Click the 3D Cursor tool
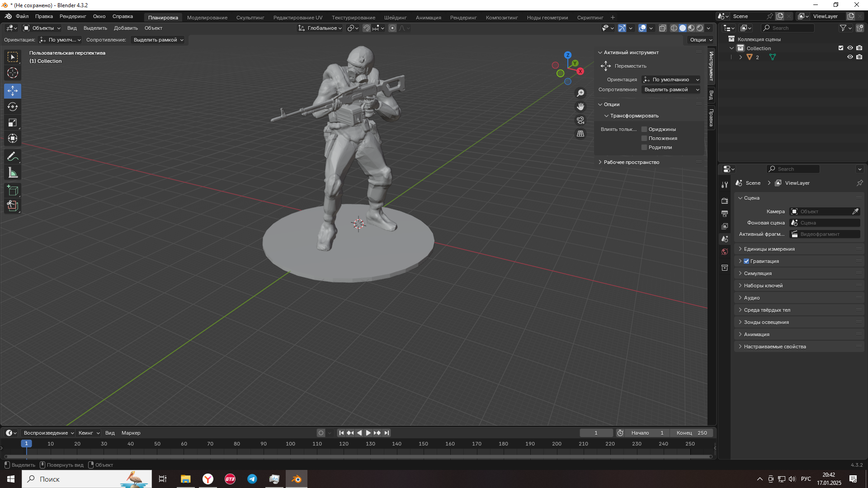 (13, 73)
